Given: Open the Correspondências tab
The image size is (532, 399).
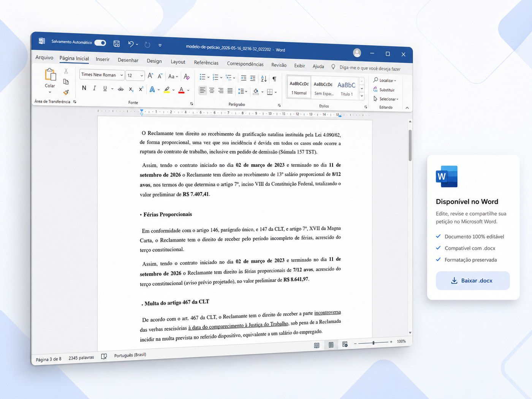Looking at the screenshot, I should tap(245, 64).
